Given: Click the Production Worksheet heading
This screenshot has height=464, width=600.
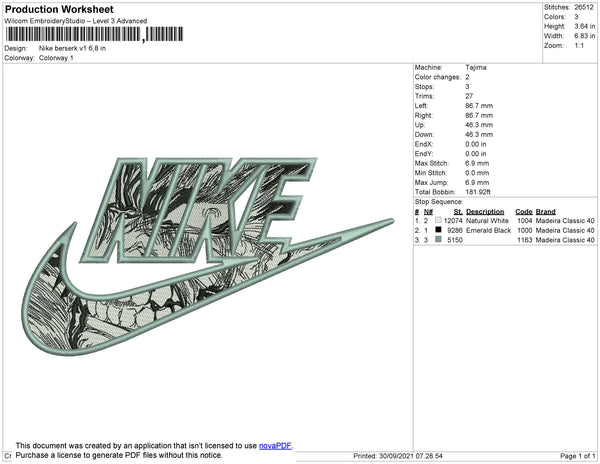Looking at the screenshot, I should 59,9.
